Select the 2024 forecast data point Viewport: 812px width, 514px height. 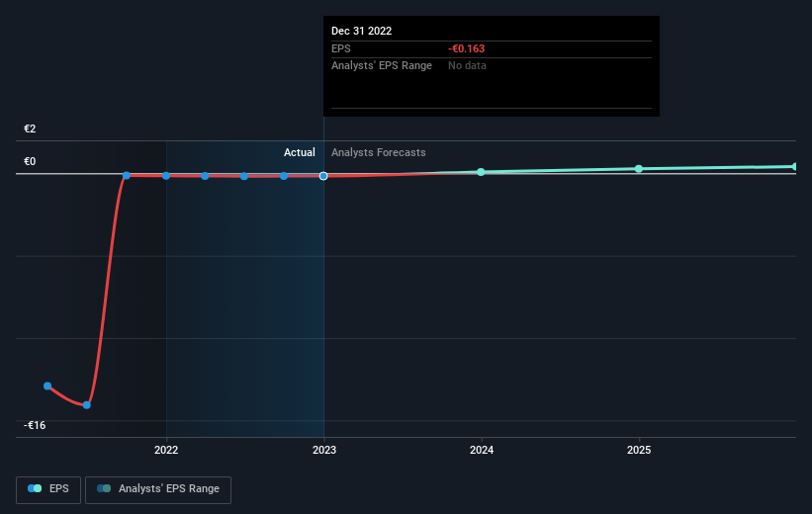pos(481,172)
